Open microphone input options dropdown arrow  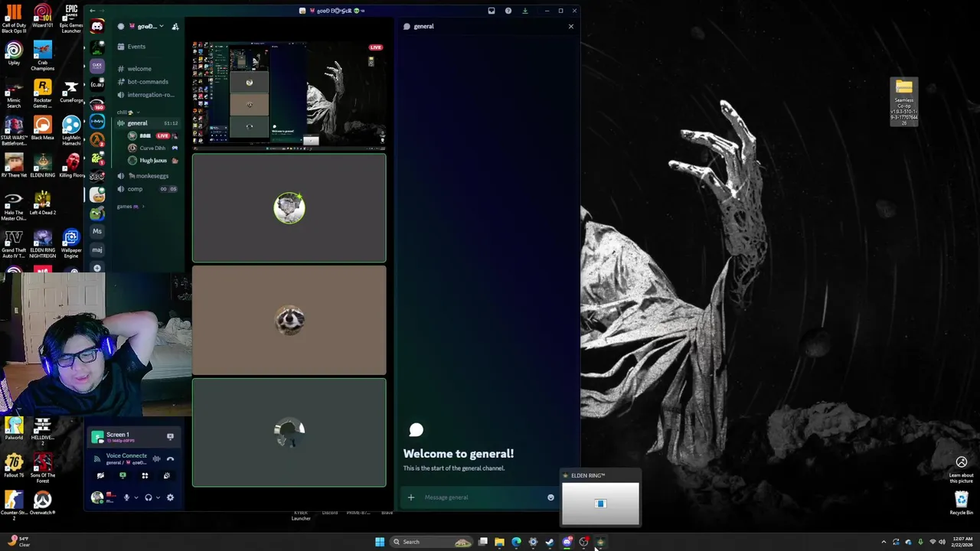(x=136, y=497)
